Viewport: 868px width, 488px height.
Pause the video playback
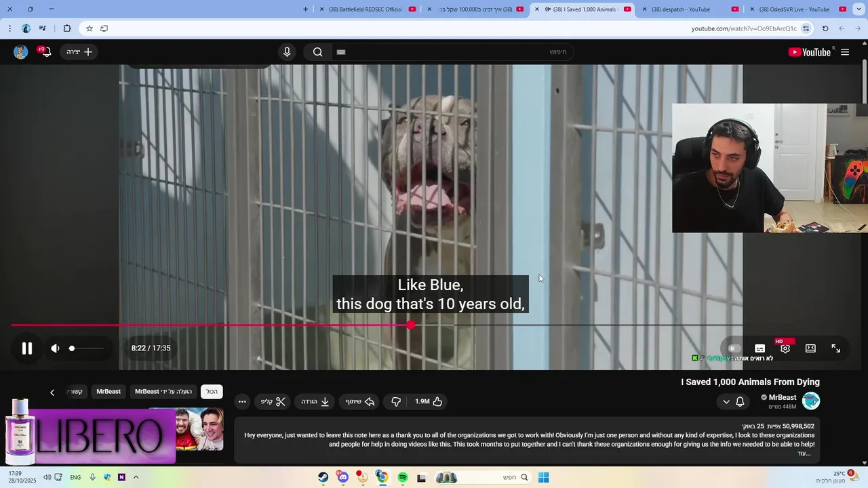click(27, 348)
